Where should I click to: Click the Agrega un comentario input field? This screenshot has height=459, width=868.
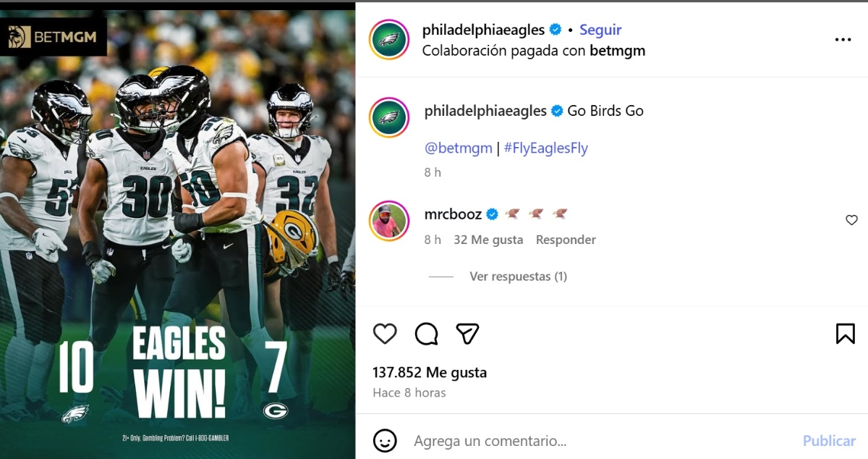click(506, 440)
